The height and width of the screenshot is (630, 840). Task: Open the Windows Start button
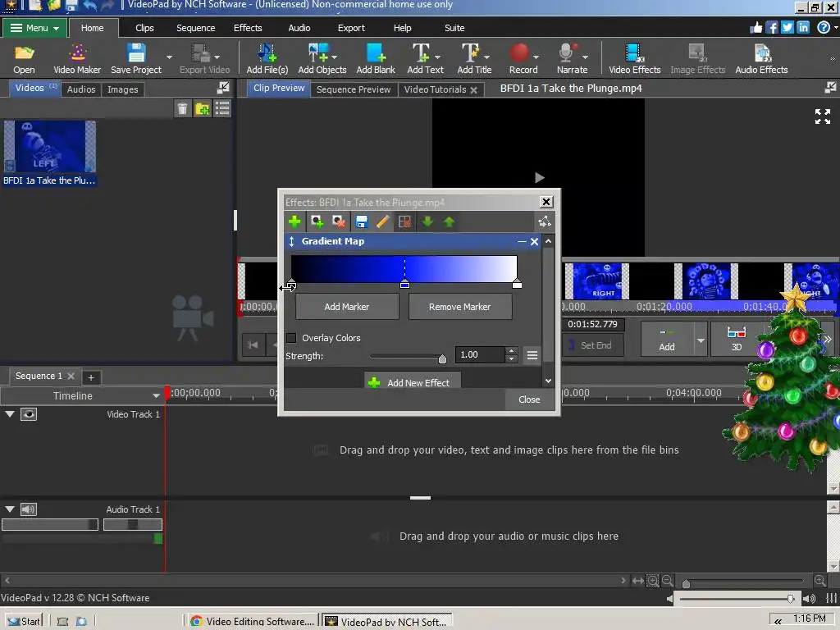pyautogui.click(x=25, y=622)
